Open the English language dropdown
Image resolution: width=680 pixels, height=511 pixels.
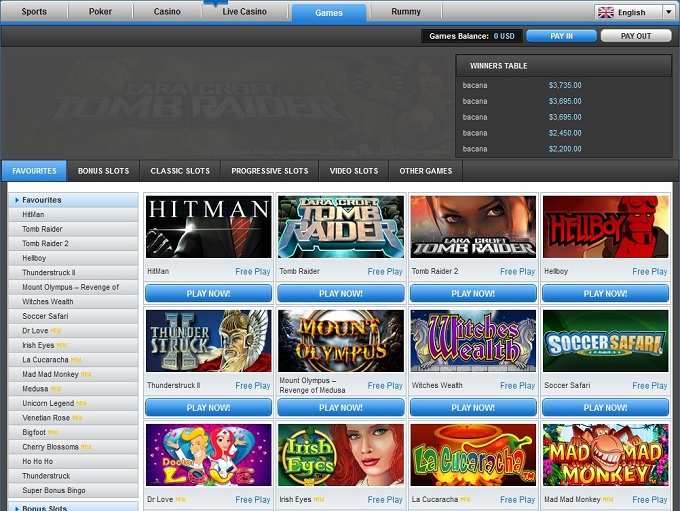click(x=668, y=13)
